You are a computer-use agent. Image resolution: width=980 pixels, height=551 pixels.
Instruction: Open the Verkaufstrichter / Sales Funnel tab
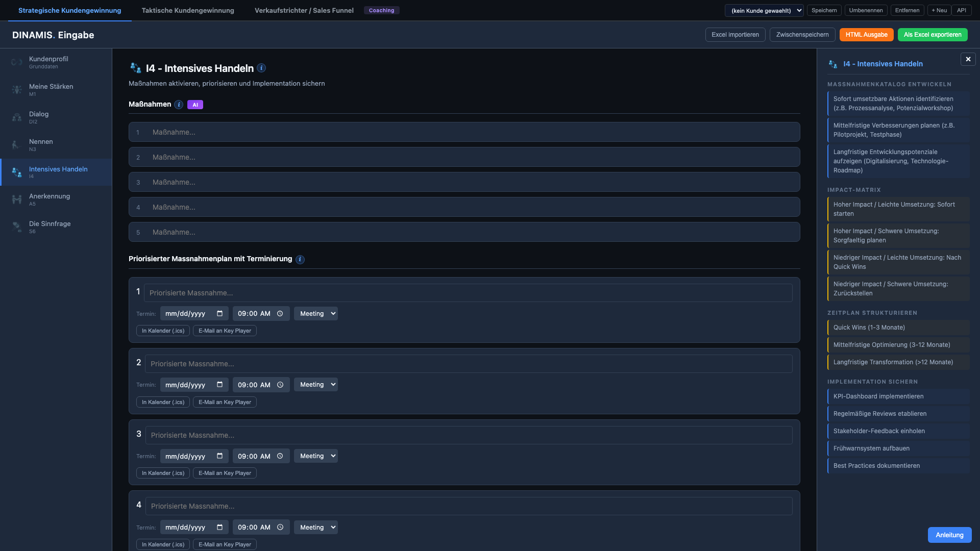[304, 10]
